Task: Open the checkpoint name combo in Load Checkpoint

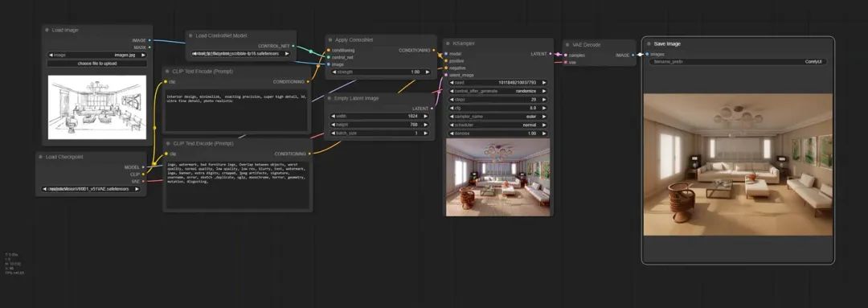Action: pyautogui.click(x=91, y=189)
